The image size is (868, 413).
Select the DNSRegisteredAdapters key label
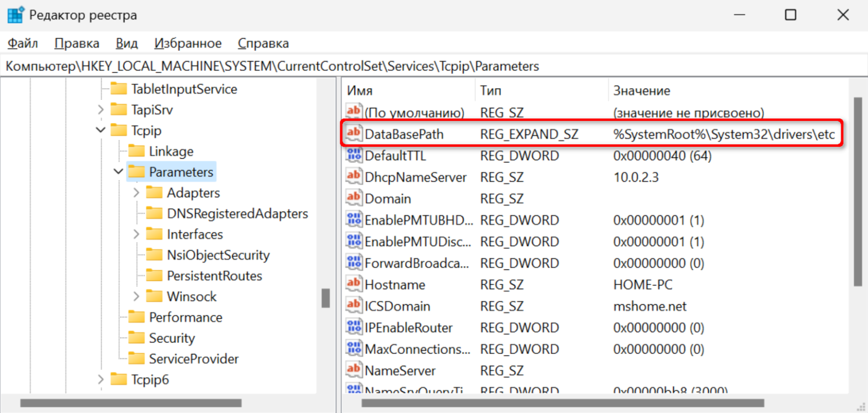click(x=238, y=213)
